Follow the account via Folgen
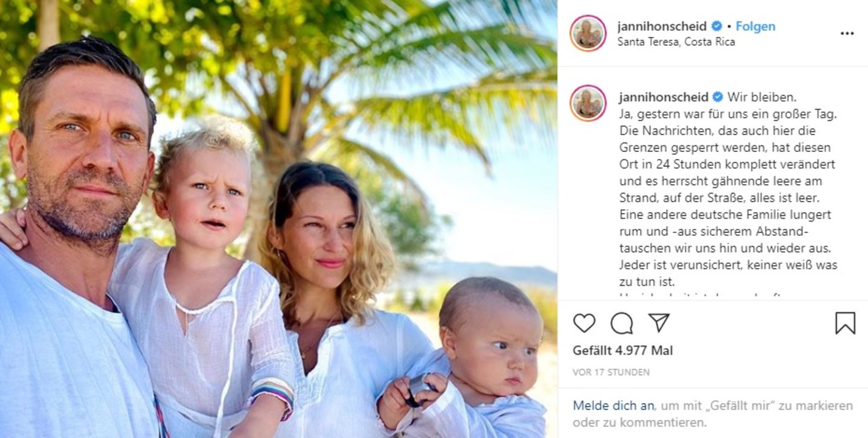Screen dimensions: 868x438 pos(755,27)
